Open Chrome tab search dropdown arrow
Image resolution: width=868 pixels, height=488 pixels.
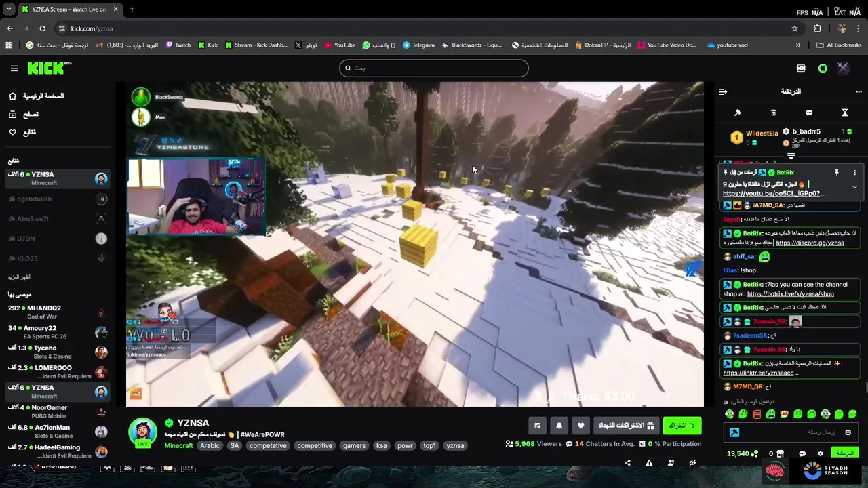[x=9, y=9]
